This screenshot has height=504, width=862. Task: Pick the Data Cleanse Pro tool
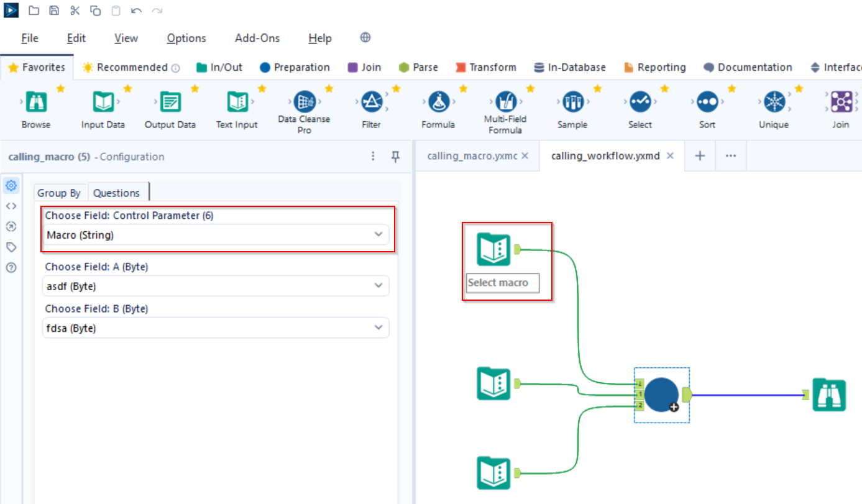[305, 101]
